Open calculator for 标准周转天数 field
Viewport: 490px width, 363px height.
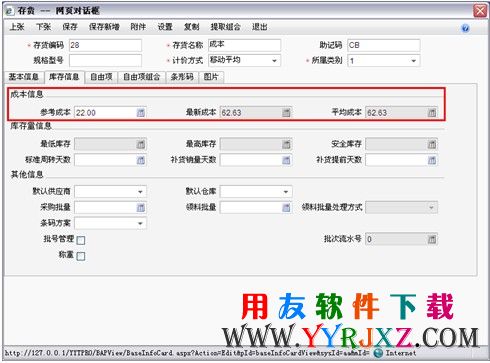pos(141,160)
